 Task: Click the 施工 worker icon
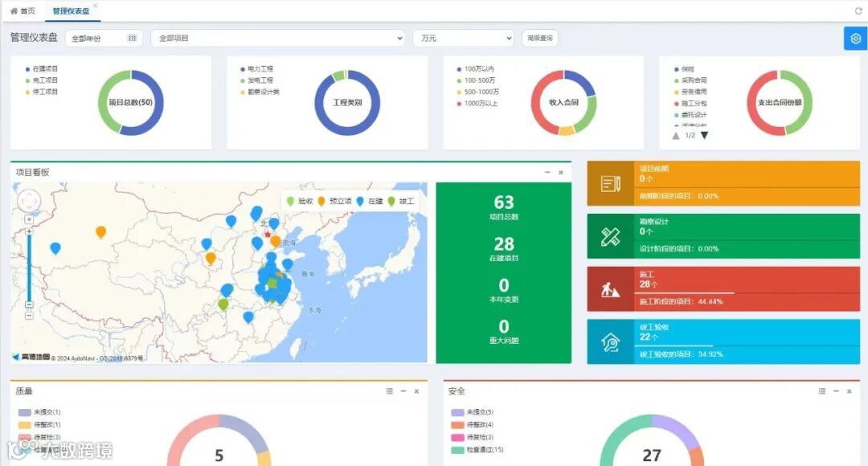pyautogui.click(x=611, y=289)
